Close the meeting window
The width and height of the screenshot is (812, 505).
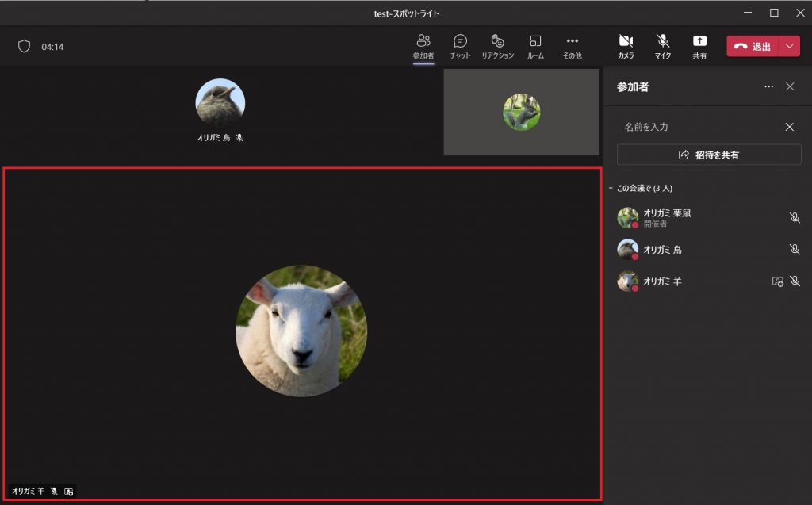[x=800, y=13]
